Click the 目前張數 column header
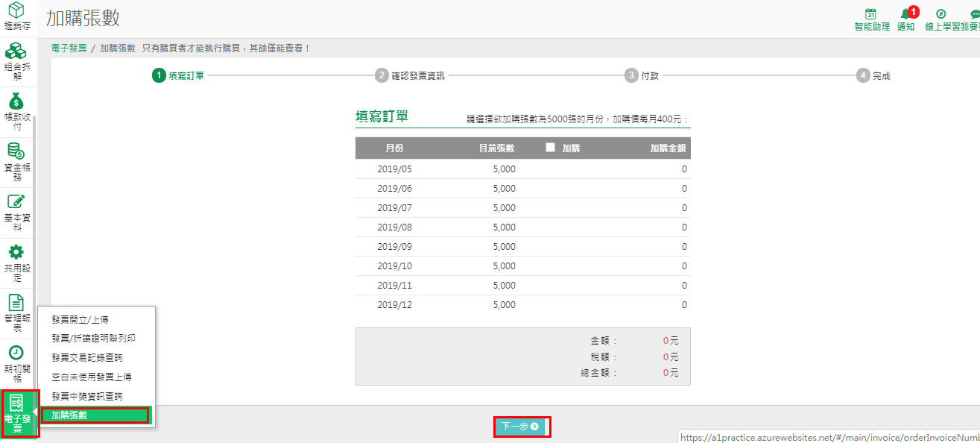Screen dimensions: 980x443 tap(496, 148)
